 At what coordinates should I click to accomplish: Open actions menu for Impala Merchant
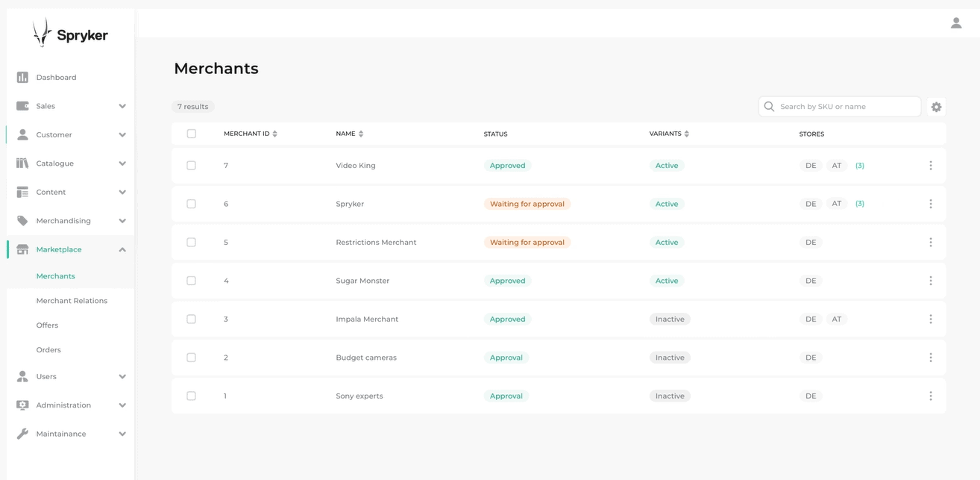coord(931,319)
